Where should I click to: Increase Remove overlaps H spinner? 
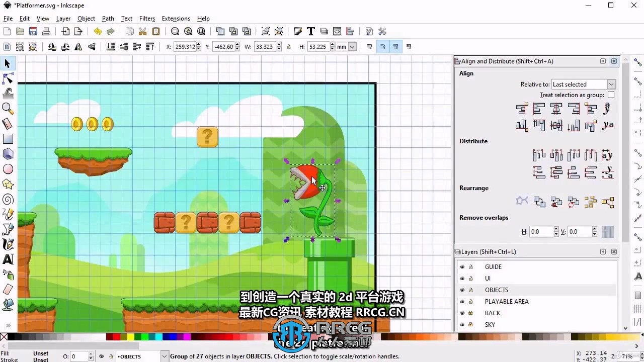[556, 229]
